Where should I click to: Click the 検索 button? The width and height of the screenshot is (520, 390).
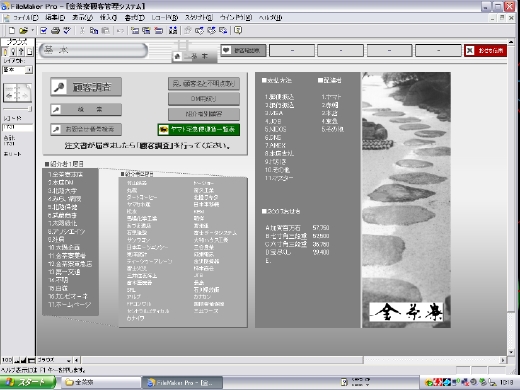(x=86, y=109)
